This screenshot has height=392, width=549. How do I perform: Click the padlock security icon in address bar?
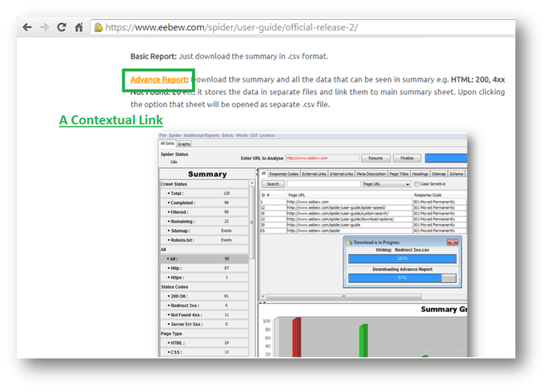tap(98, 27)
